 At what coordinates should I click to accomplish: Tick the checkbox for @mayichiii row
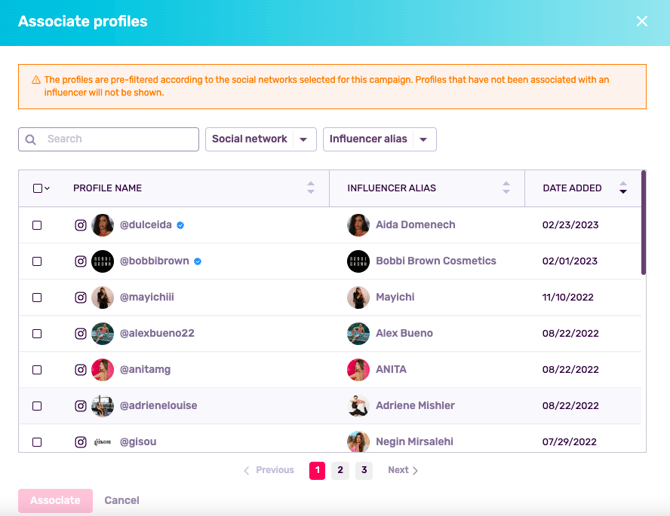pos(37,298)
